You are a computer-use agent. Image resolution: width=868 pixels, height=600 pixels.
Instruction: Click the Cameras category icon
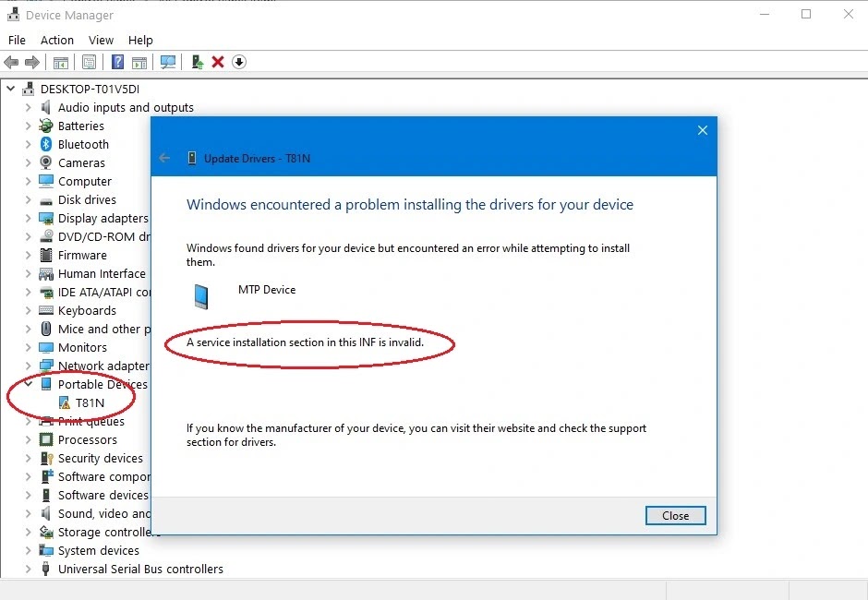point(46,162)
